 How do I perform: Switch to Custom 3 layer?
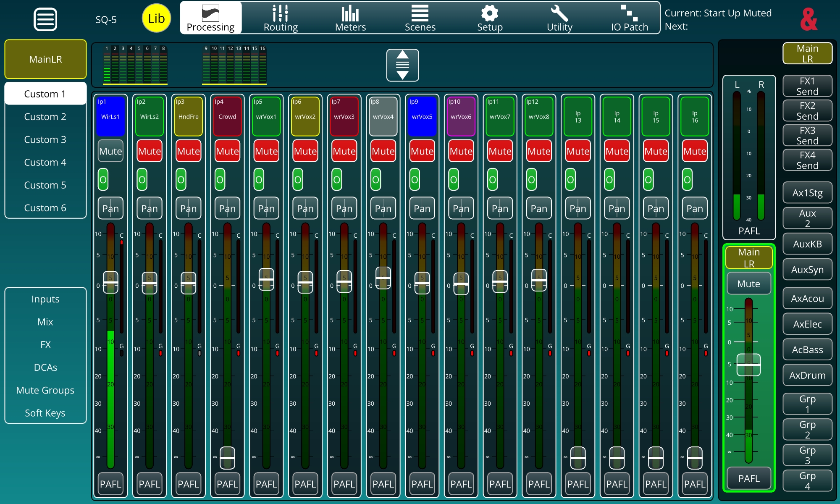point(45,139)
